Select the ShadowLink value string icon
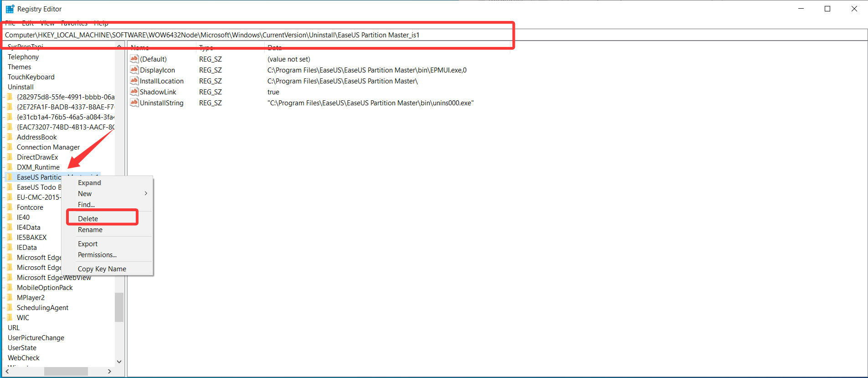Viewport: 868px width, 378px height. tap(134, 92)
